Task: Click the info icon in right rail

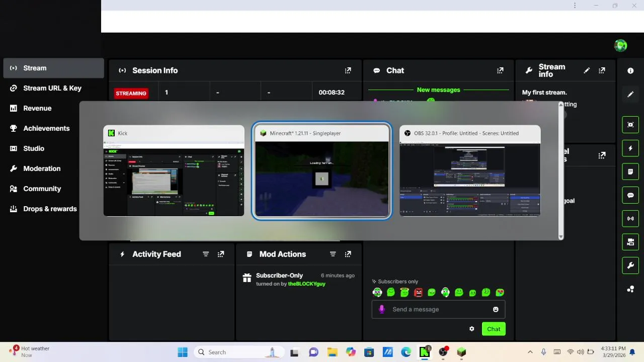Action: pyautogui.click(x=630, y=71)
